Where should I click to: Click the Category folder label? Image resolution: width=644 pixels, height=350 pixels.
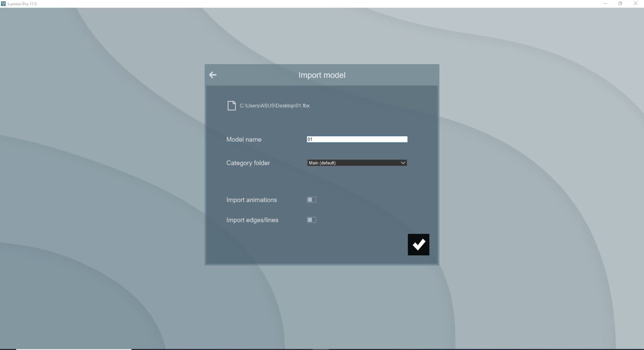pyautogui.click(x=248, y=163)
